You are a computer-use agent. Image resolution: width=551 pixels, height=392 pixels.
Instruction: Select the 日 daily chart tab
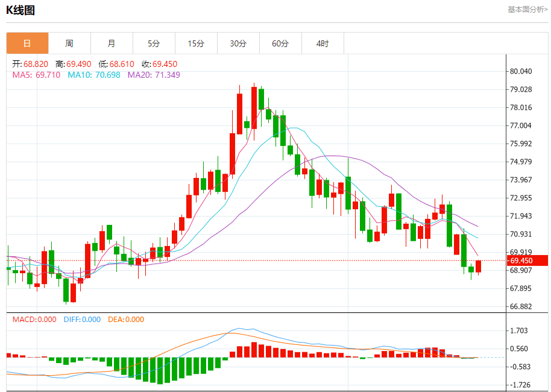pos(27,43)
